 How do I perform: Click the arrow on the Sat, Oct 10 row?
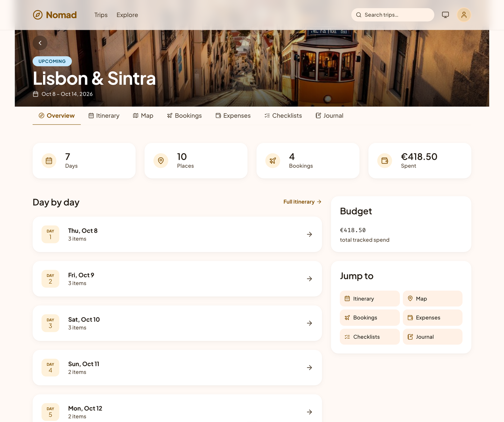pos(309,323)
